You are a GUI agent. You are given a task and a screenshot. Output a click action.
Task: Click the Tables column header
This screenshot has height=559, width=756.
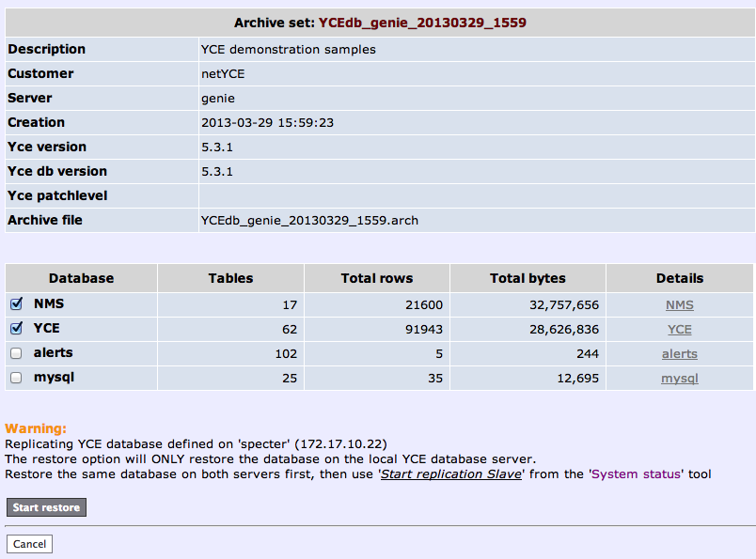(230, 278)
